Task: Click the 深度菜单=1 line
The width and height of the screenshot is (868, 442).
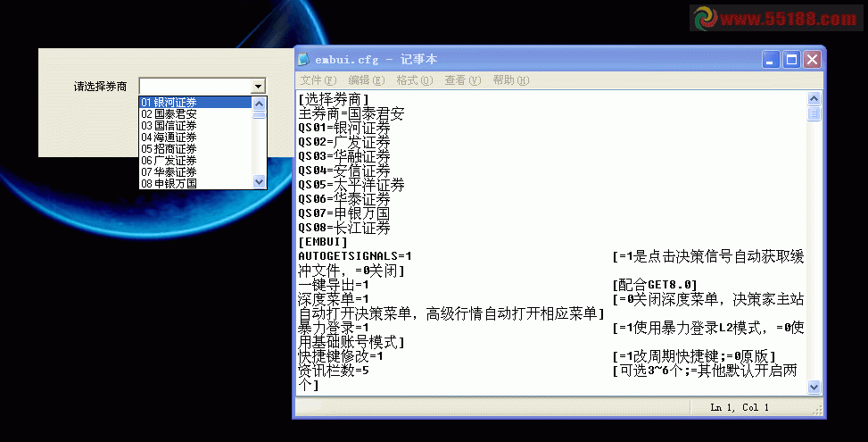Action: tap(334, 299)
